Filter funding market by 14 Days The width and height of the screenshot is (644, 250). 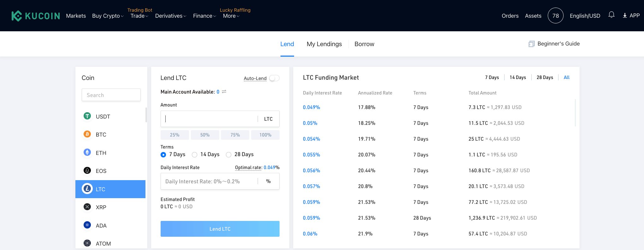[518, 77]
